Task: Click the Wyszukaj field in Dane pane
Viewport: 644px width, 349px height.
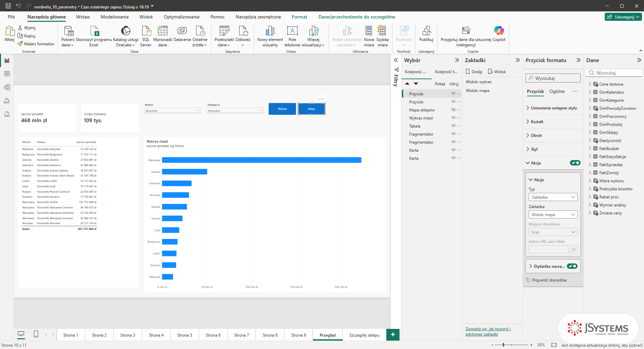Action: [x=614, y=73]
